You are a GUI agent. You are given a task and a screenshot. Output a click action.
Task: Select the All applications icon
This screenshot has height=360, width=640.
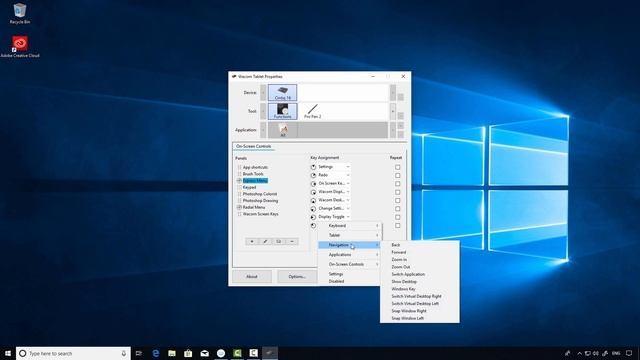[283, 130]
